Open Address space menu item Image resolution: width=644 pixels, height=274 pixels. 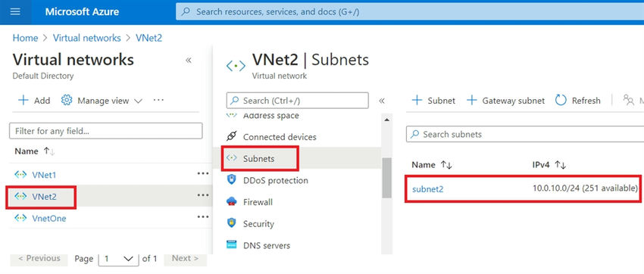click(271, 116)
